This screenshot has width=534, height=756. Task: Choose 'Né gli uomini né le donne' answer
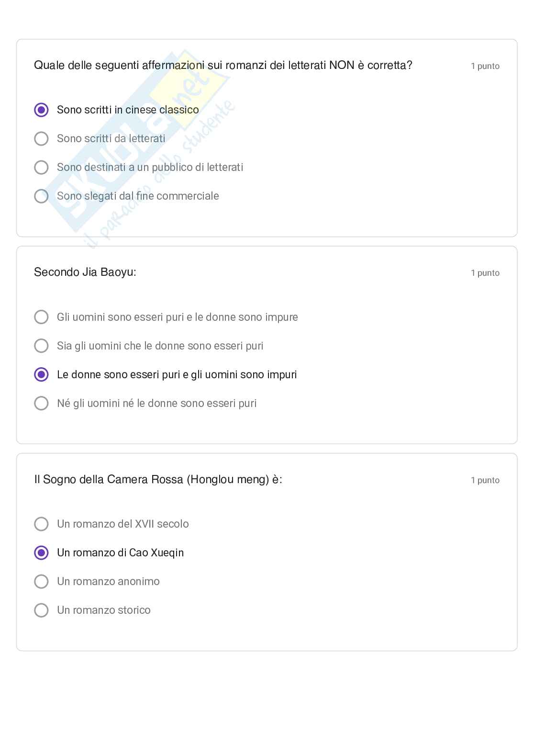click(x=42, y=403)
